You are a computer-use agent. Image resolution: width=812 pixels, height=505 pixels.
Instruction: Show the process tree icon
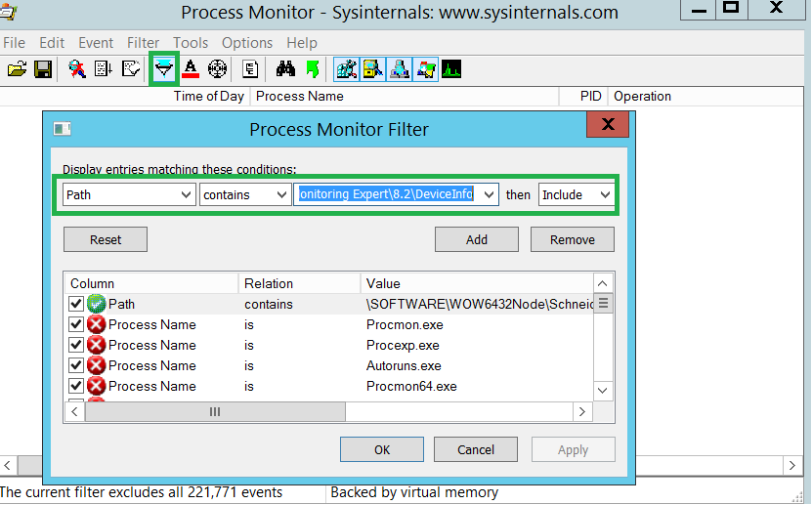[250, 68]
